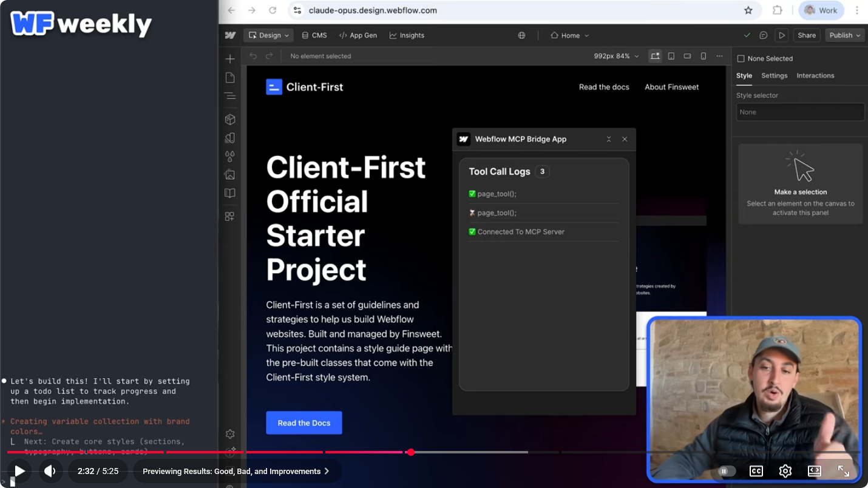Open the Apps grid-plus icon
This screenshot has width=868, height=488.
click(x=230, y=216)
